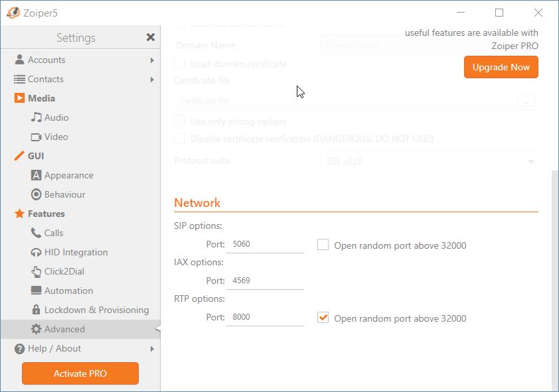Screen dimensions: 559x392
Task: Click the Media play icon
Action: (19, 98)
